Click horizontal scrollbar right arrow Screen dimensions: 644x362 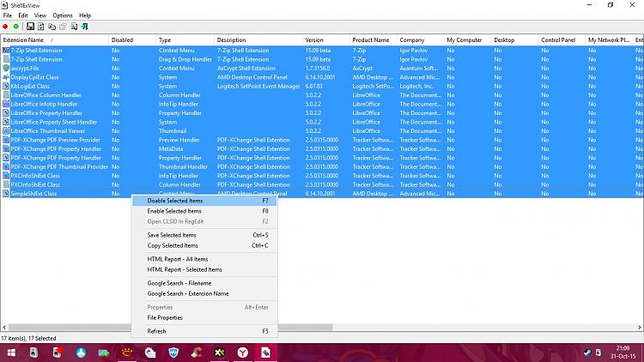click(x=640, y=328)
